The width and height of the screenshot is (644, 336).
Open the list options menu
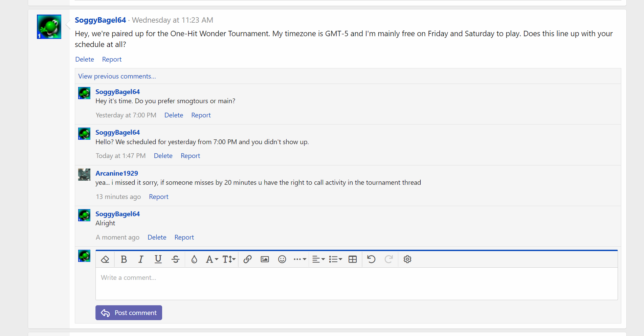click(335, 259)
